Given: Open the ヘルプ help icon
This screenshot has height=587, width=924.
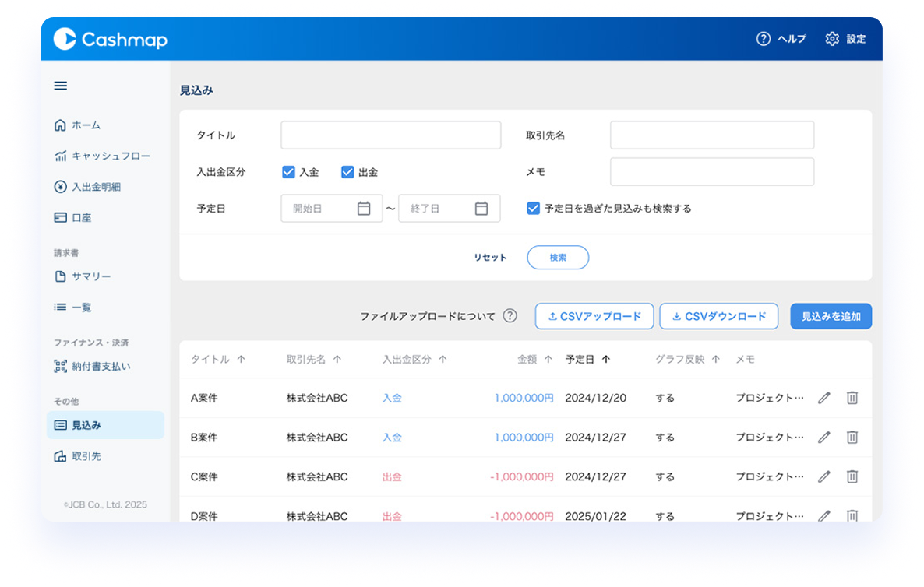Looking at the screenshot, I should coord(764,39).
